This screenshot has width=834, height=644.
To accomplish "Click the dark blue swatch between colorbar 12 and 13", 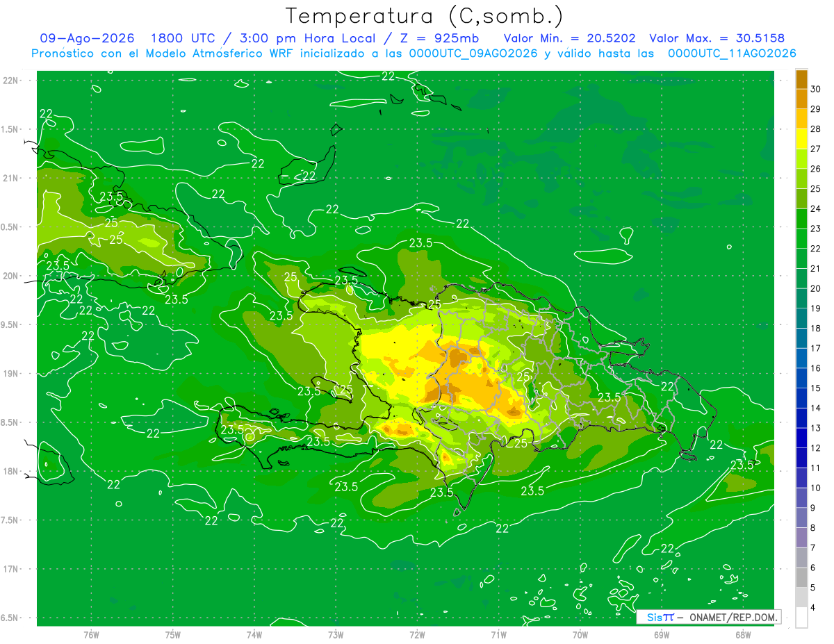I will (x=801, y=438).
